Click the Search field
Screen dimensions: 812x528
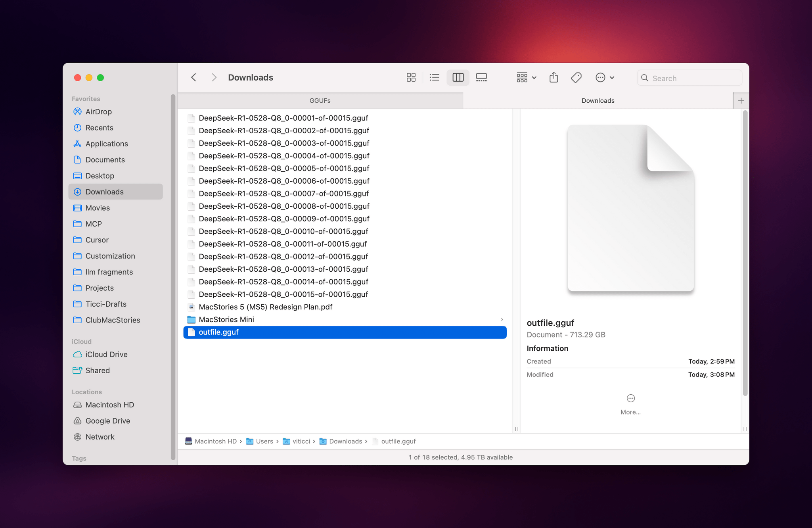point(689,78)
